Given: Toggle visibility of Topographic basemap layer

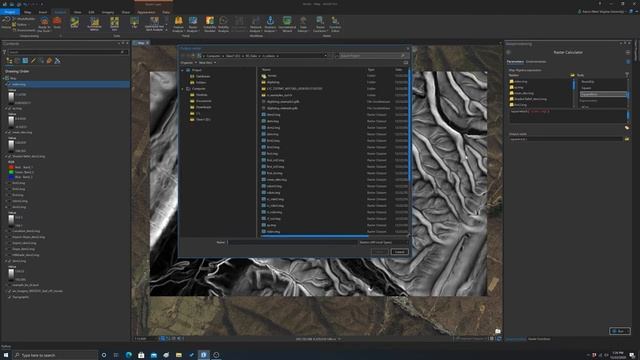Looking at the screenshot, I should tap(9, 297).
